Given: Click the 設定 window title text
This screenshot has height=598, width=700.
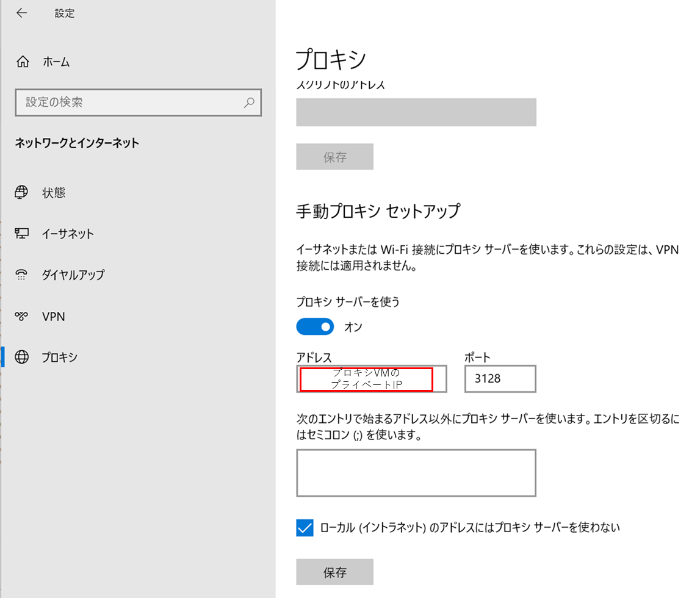Looking at the screenshot, I should pyautogui.click(x=65, y=13).
